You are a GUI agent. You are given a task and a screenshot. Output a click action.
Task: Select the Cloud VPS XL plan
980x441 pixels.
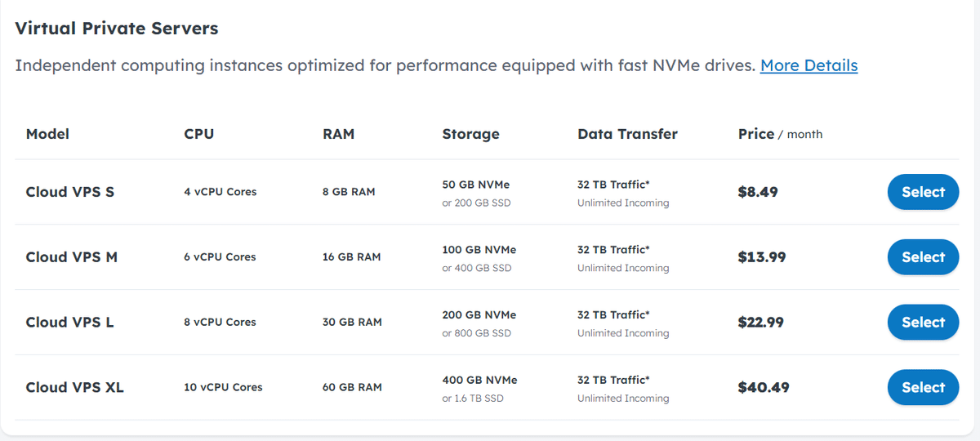[923, 388]
